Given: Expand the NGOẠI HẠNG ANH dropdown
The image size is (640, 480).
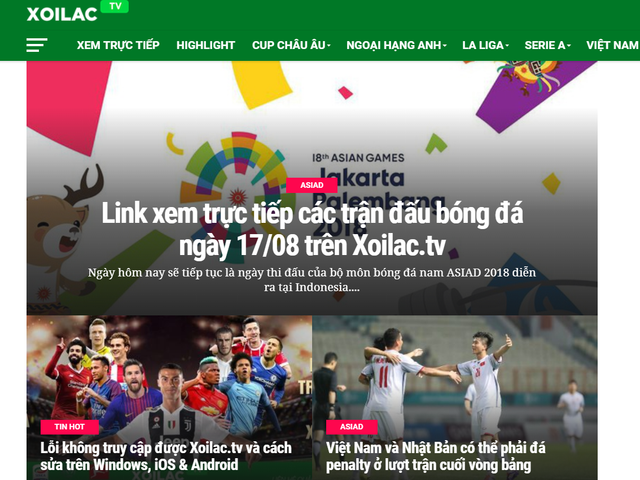Looking at the screenshot, I should [396, 45].
